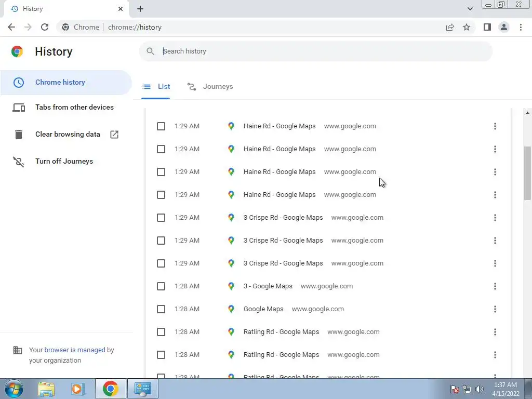The height and width of the screenshot is (399, 532).
Task: Open the Chrome three-dot main menu
Action: (521, 27)
